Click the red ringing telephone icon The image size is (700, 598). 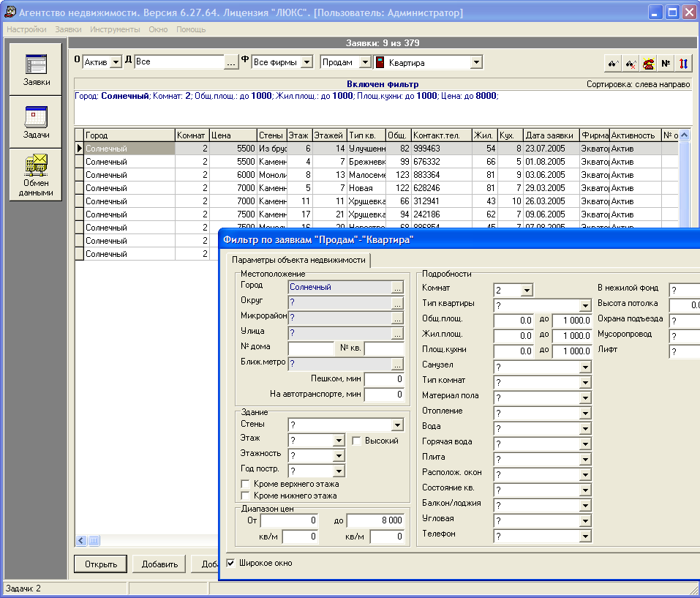(x=648, y=64)
